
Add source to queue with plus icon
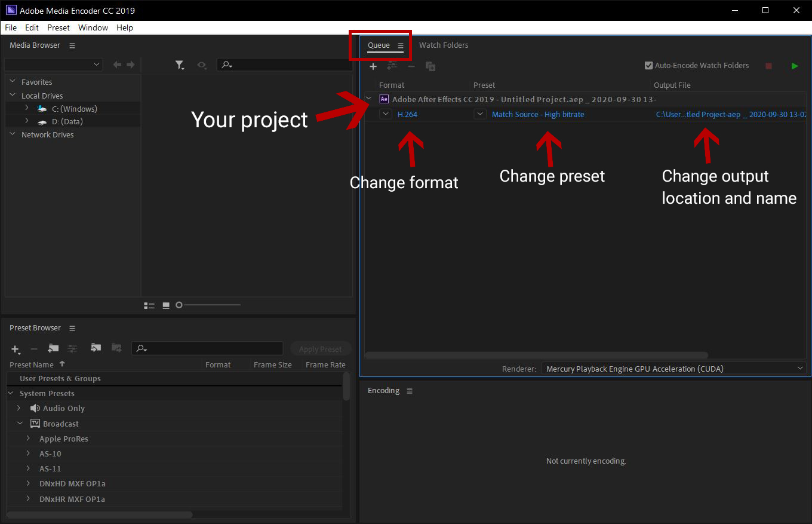click(373, 66)
